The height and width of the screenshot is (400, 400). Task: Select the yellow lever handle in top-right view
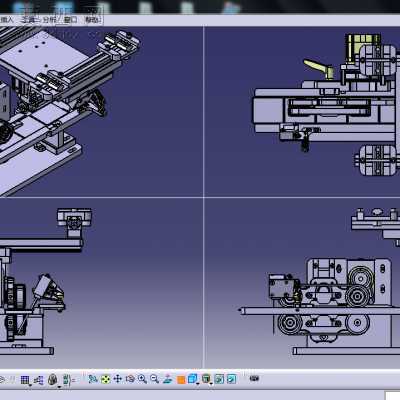[x=318, y=68]
